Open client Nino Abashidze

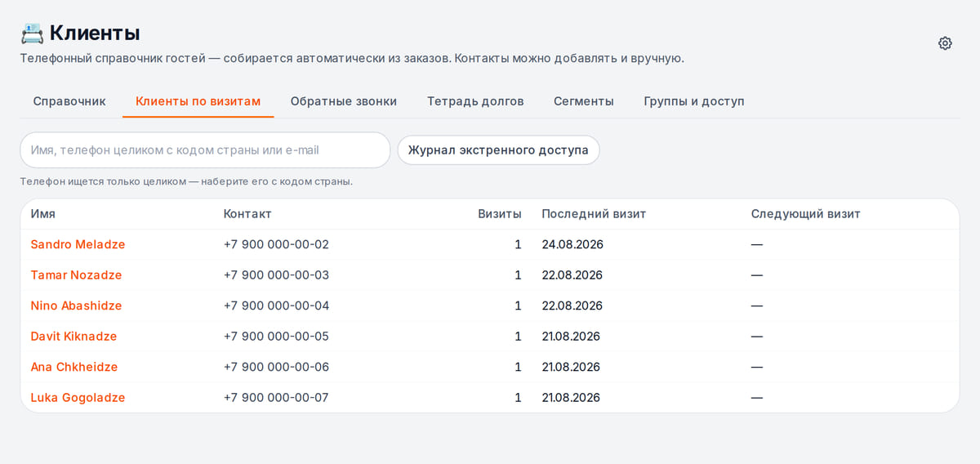click(76, 306)
